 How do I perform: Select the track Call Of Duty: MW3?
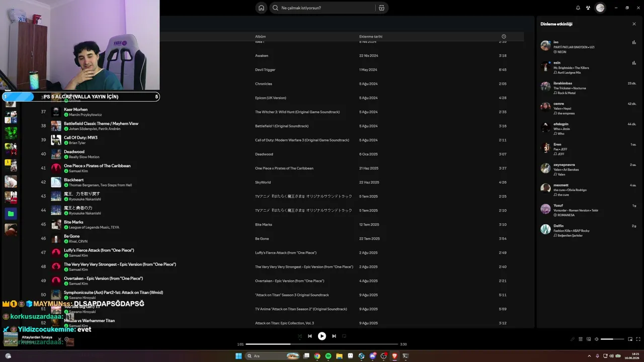80,138
